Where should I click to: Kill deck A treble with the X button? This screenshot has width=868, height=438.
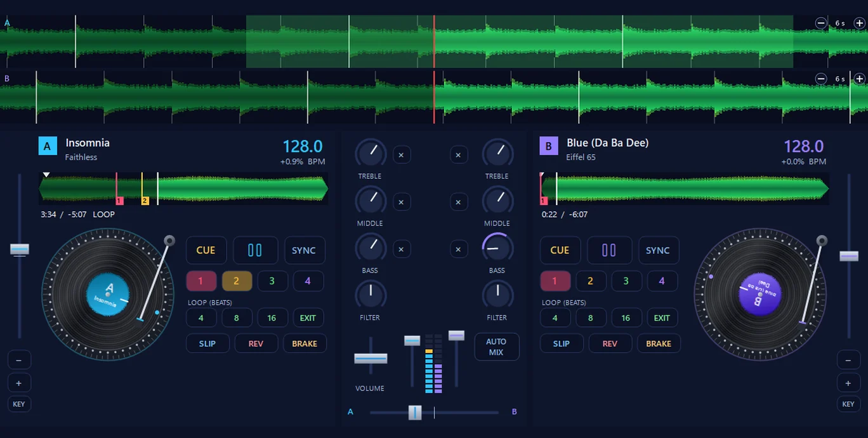point(401,155)
